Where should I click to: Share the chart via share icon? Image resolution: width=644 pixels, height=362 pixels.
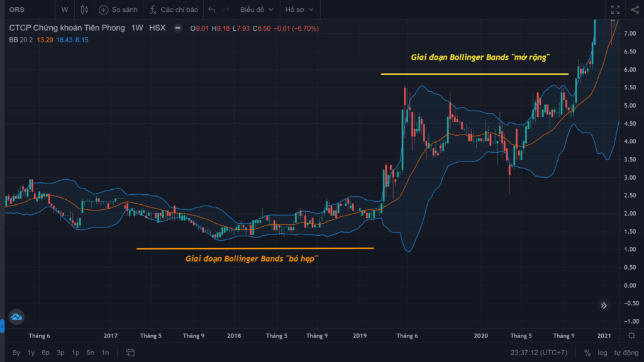point(635,9)
